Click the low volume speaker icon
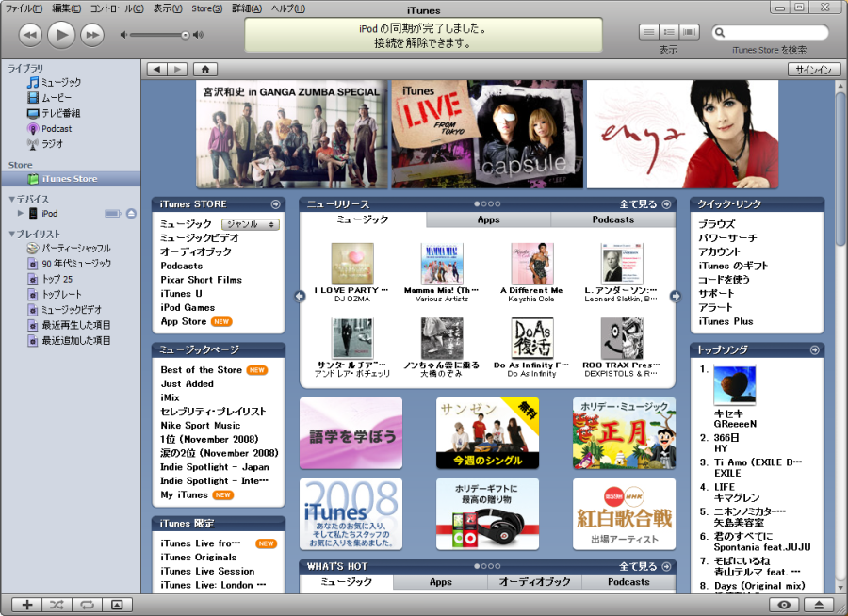 coord(123,35)
